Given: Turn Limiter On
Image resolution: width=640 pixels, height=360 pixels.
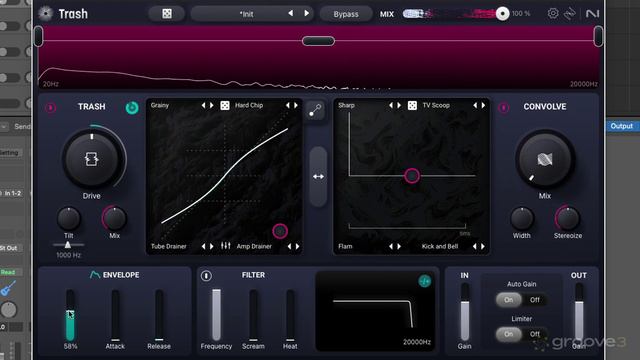Looking at the screenshot, I should coord(509,334).
